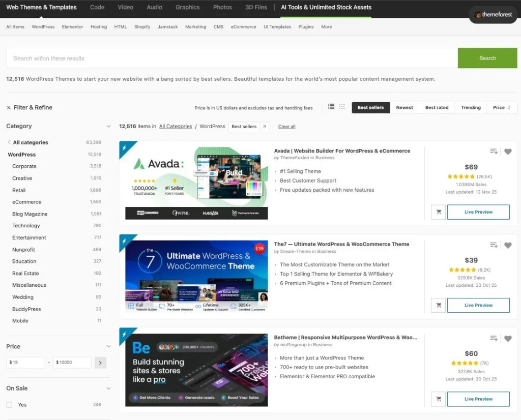Toggle the Betheme favorite heart

(508, 338)
